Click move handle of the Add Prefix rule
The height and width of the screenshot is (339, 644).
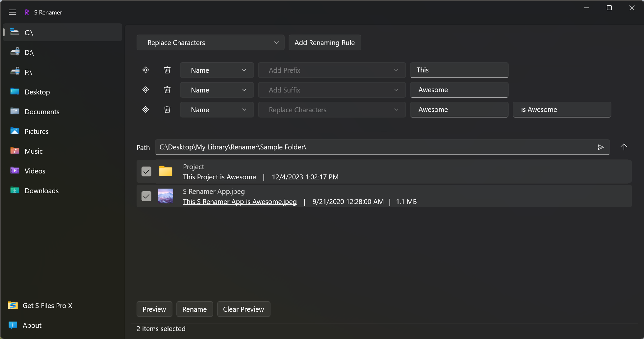[x=146, y=70]
